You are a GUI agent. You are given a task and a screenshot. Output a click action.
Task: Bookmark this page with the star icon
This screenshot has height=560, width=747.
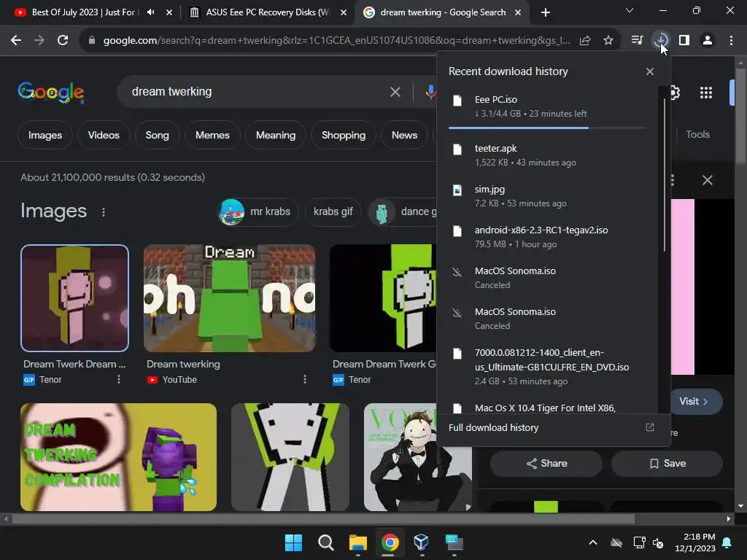click(608, 41)
